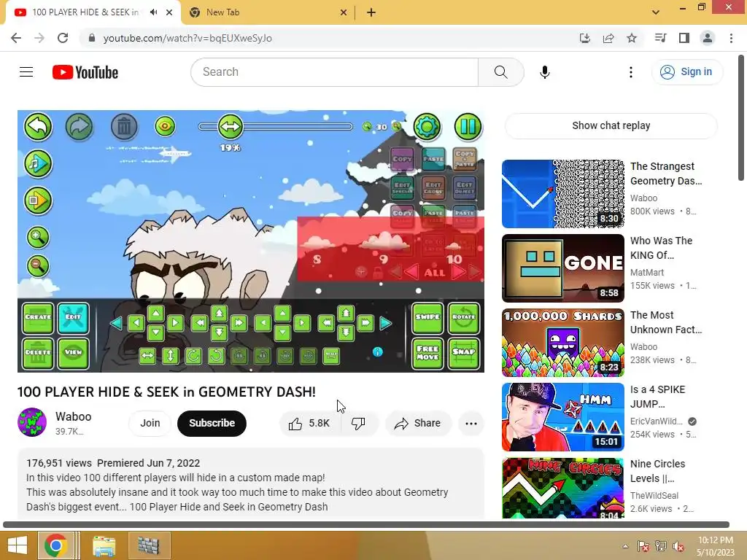Select the editor Delete tab button
747x560 pixels.
(38, 354)
